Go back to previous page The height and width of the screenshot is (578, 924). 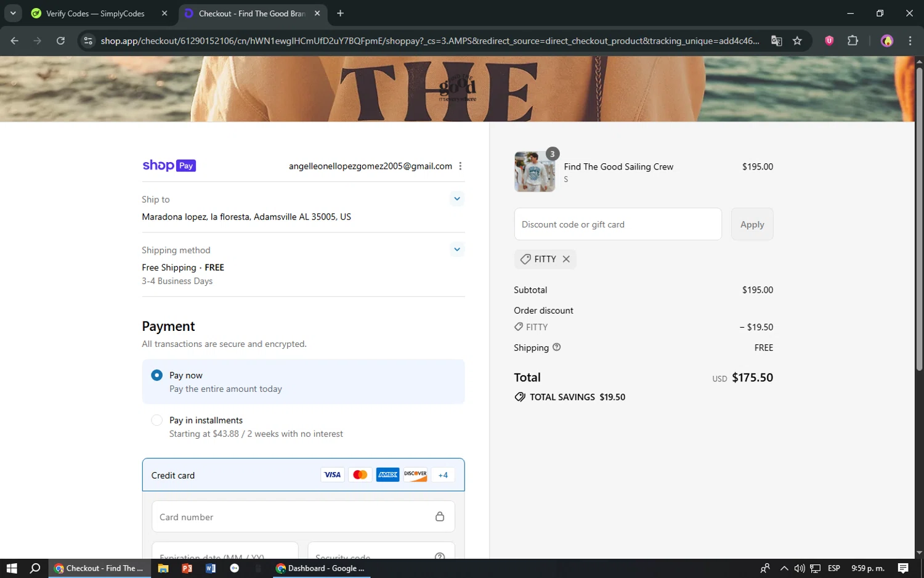(14, 41)
